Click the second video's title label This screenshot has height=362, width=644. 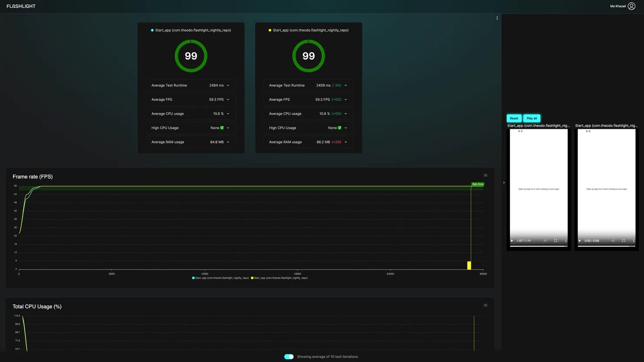607,126
